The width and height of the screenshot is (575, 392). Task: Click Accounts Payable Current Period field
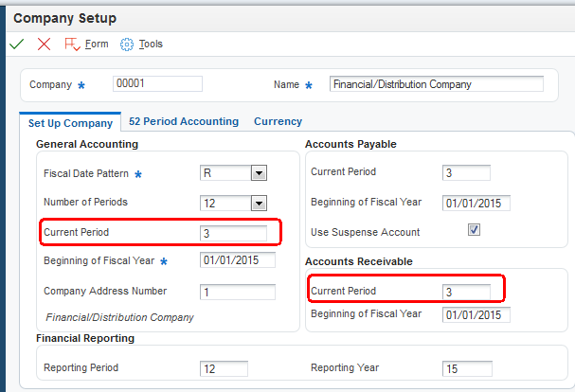(466, 172)
